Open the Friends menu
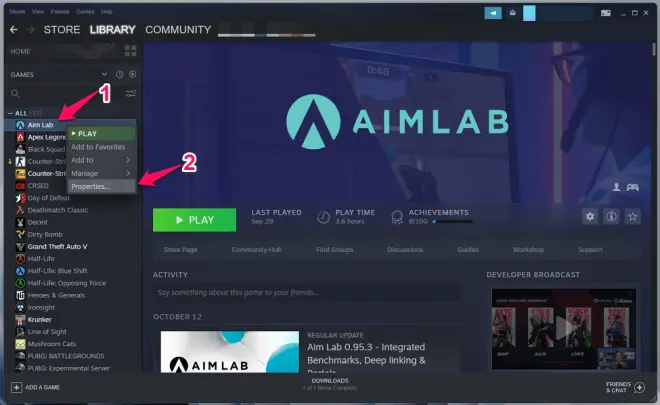660x405 pixels. (x=60, y=12)
